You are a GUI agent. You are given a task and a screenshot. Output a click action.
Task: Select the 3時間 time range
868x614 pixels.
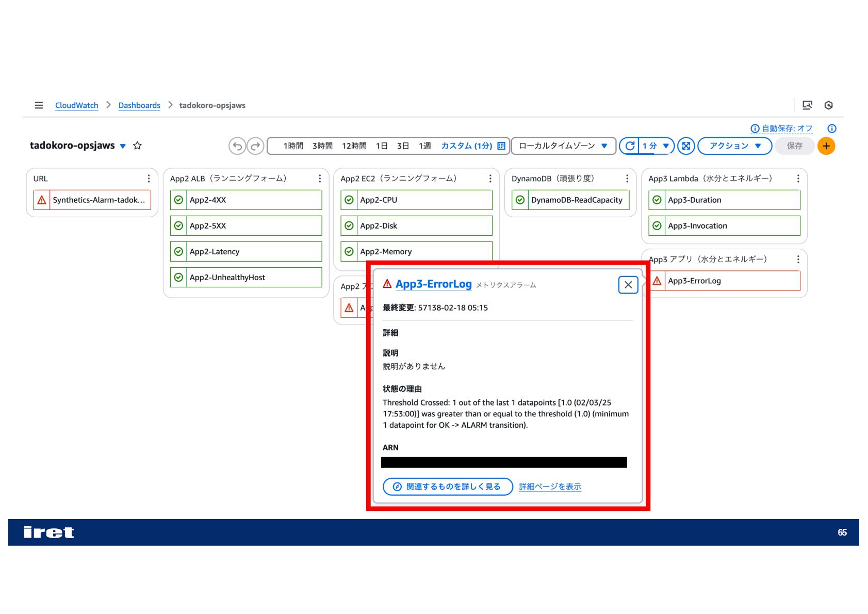[322, 146]
